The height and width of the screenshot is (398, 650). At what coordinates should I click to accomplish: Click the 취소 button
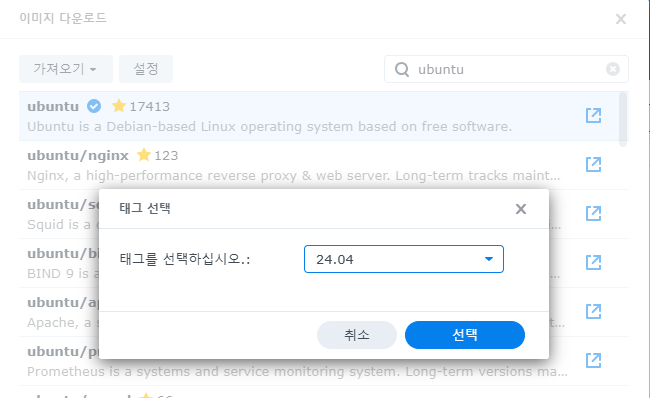pyautogui.click(x=357, y=335)
